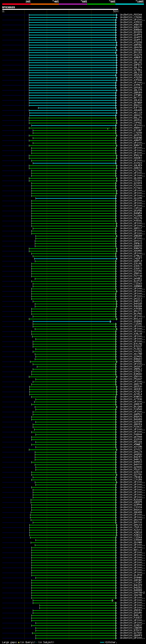This screenshot has width=146, height=644.
Task: Select the query name BP030689
Action: [8, 8]
